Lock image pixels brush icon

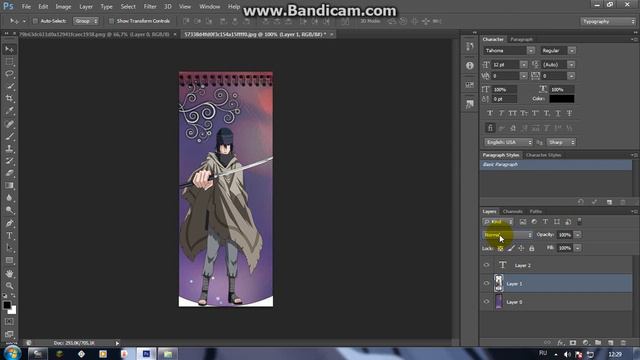point(511,248)
